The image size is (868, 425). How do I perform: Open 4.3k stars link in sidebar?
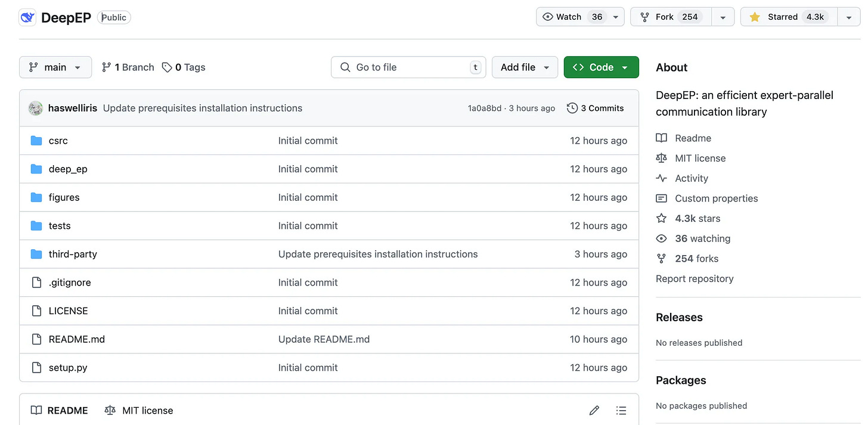pyautogui.click(x=697, y=218)
